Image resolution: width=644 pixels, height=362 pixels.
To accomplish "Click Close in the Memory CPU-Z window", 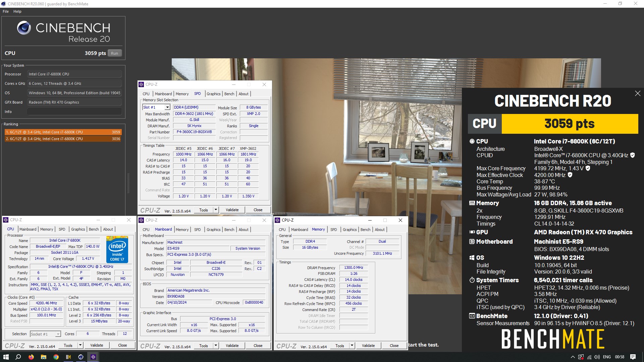I will coord(394,346).
